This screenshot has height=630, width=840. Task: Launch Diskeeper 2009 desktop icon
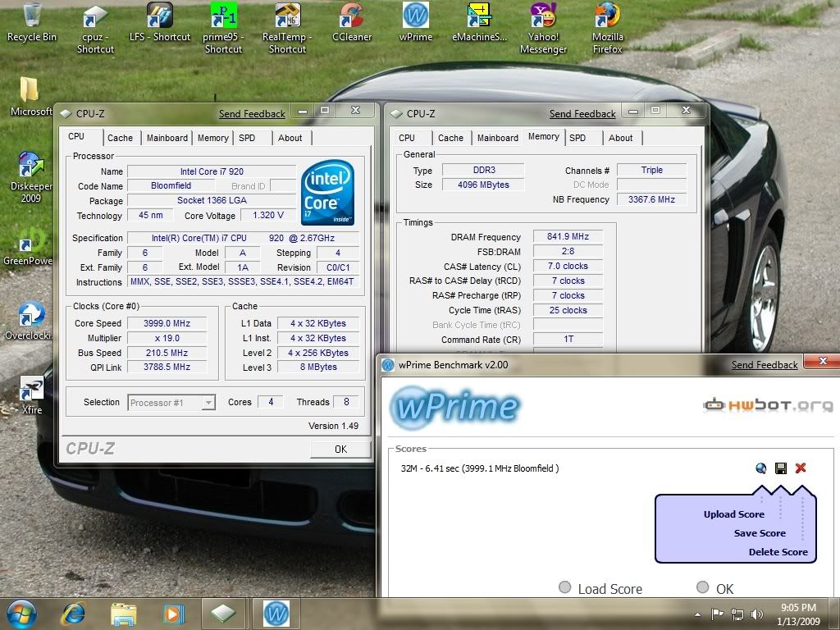(30, 177)
